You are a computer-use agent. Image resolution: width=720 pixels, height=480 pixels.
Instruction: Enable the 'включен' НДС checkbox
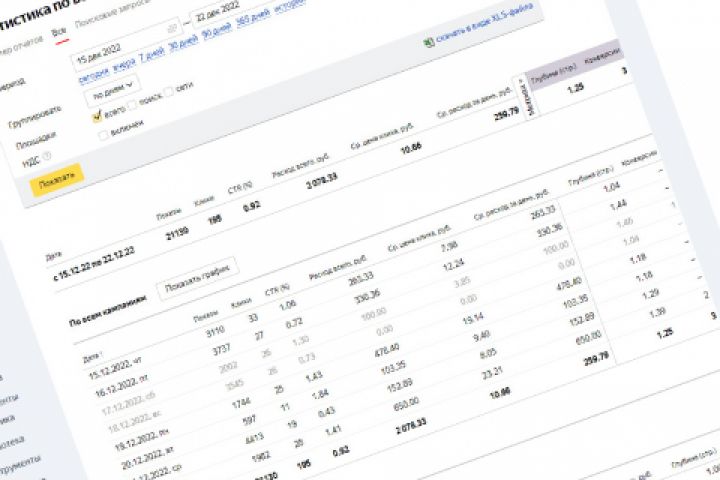[x=103, y=134]
